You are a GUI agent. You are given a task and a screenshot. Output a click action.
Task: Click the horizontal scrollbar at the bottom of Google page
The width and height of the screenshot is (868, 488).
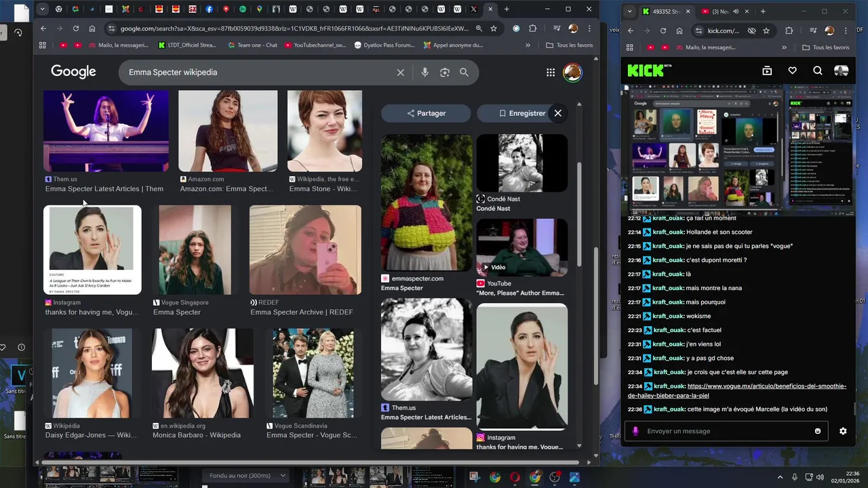311,463
